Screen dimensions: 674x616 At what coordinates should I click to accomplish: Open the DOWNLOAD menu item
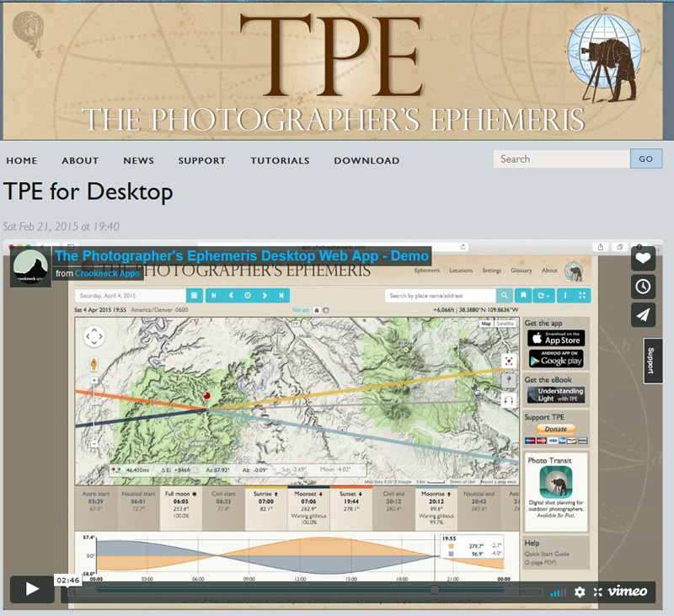tap(366, 160)
